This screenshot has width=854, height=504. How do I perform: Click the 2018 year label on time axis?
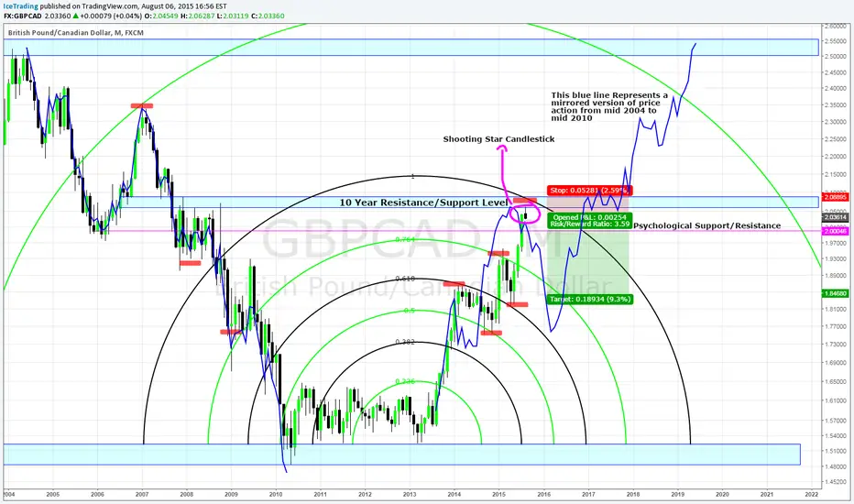click(x=633, y=494)
